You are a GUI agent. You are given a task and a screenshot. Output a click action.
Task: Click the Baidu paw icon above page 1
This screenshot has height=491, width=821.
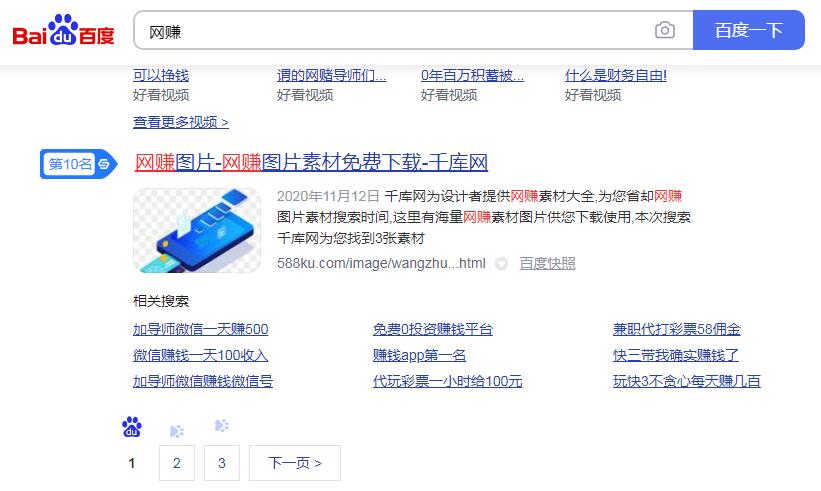point(132,428)
